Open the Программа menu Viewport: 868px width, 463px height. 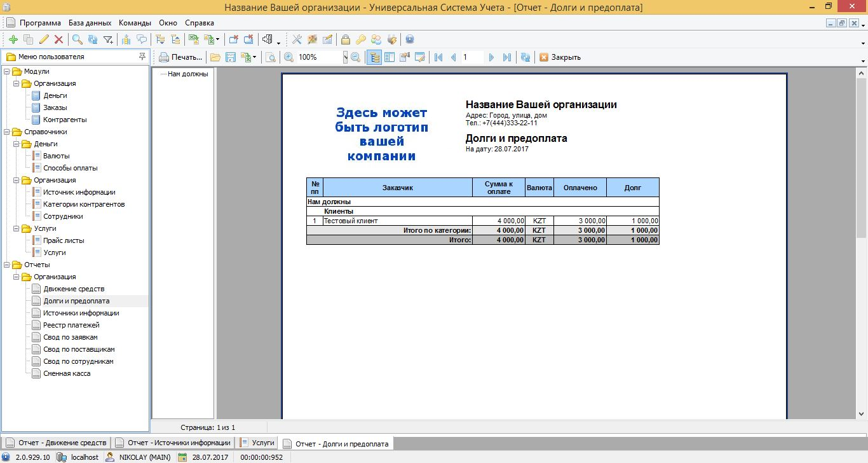point(40,22)
